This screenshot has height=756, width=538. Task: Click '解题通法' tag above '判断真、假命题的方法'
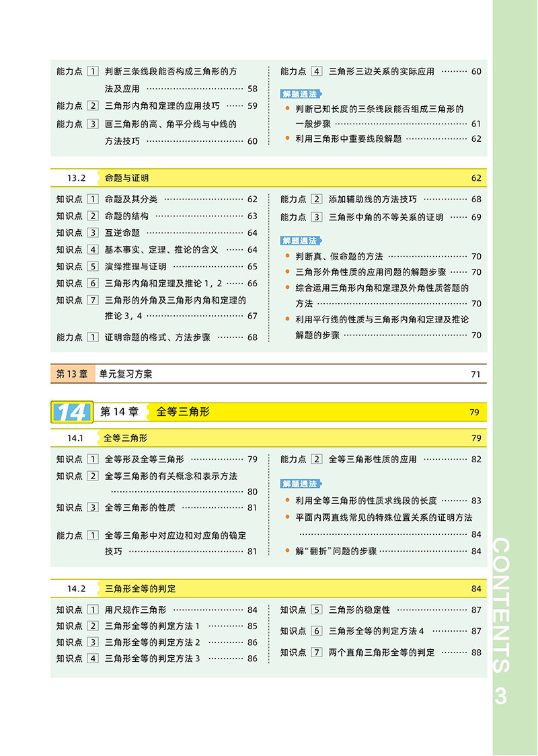tap(301, 241)
